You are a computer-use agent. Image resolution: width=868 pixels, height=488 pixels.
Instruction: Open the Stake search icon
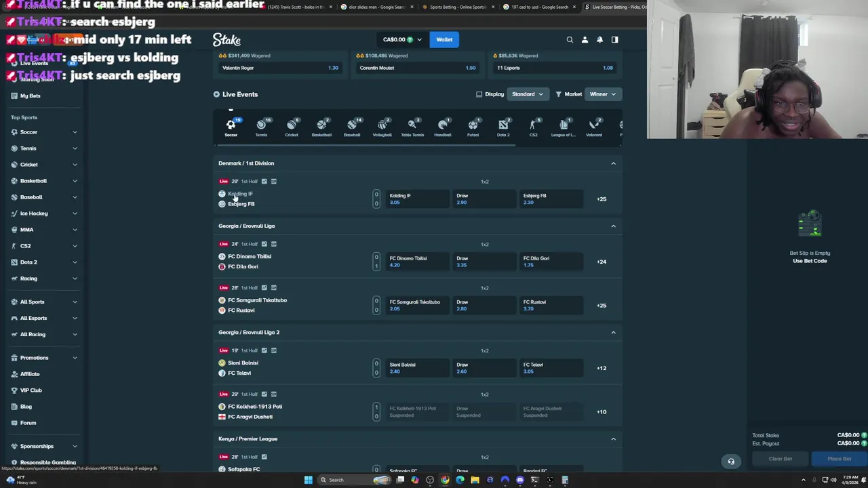pyautogui.click(x=570, y=39)
